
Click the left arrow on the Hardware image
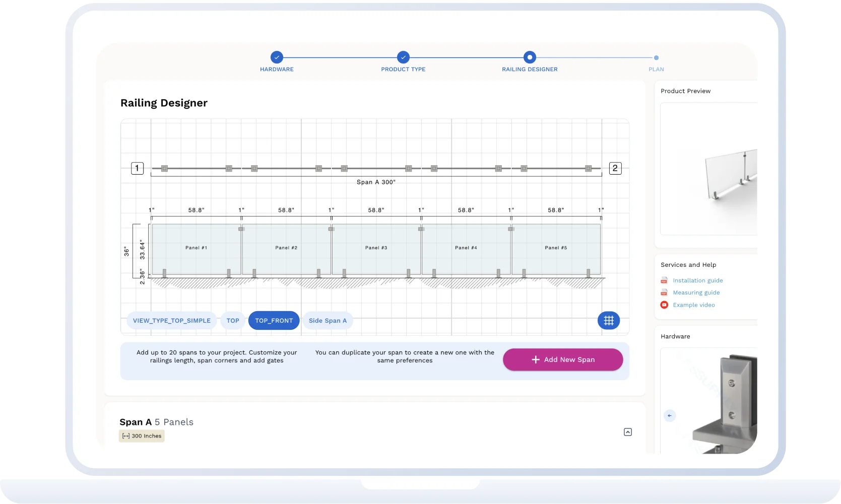[670, 416]
